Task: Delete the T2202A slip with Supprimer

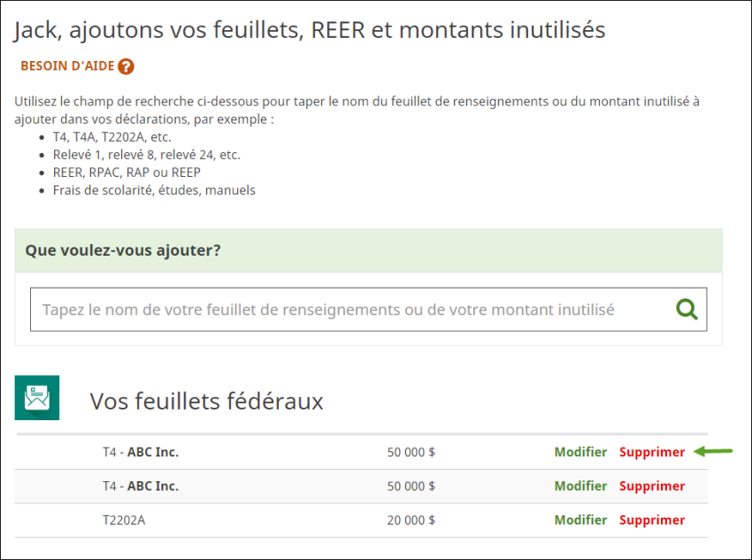Action: pyautogui.click(x=652, y=520)
